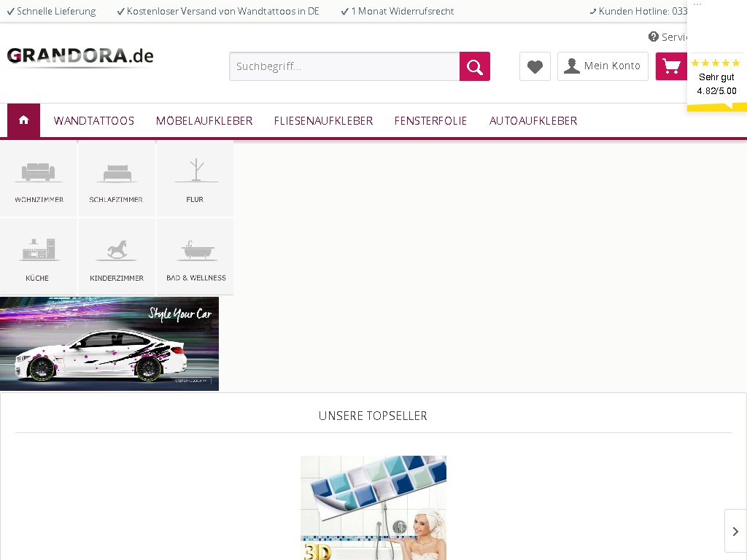Advance topseller slider with right arrow
The image size is (747, 560).
point(735,532)
